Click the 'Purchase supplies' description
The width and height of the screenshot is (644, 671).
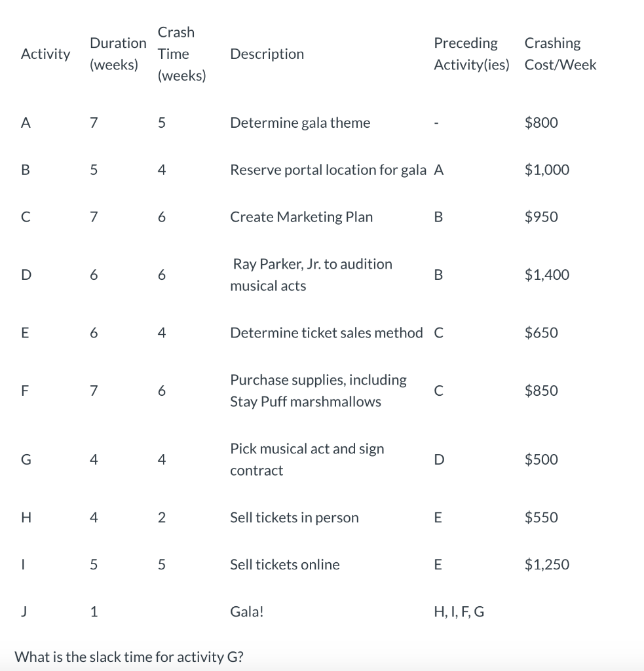[318, 380]
